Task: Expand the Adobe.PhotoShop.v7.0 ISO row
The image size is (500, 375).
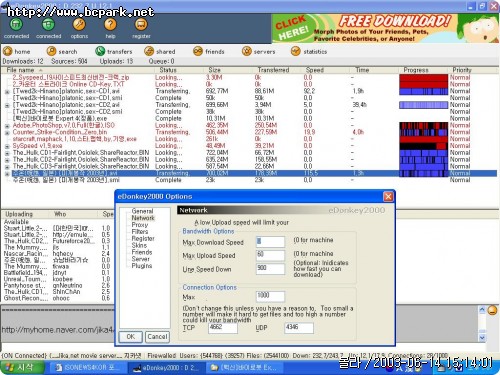Action: (7, 126)
